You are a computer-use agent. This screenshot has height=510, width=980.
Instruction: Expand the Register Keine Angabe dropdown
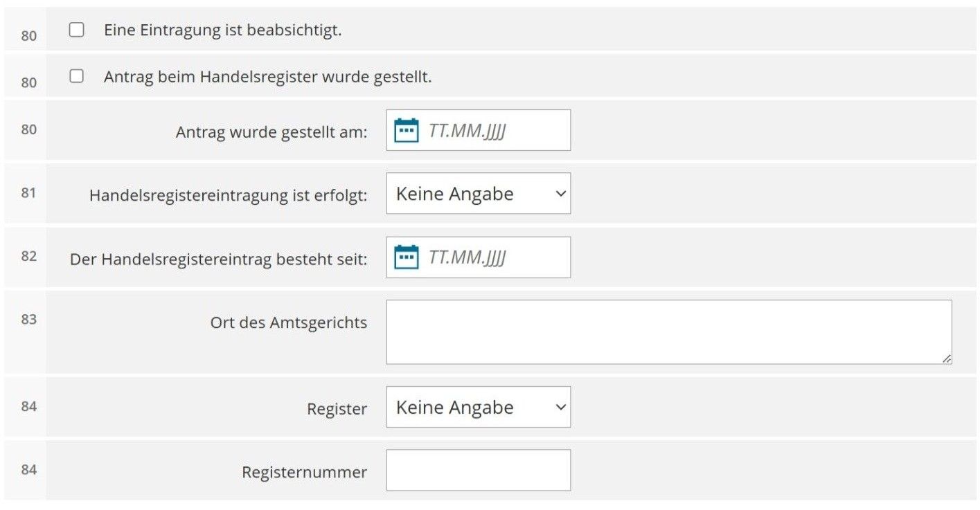click(479, 407)
